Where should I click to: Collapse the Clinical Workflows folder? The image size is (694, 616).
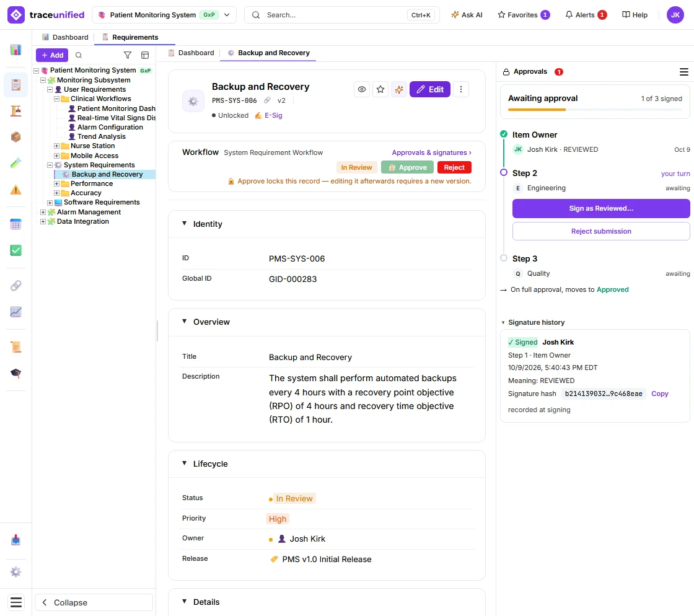point(56,99)
